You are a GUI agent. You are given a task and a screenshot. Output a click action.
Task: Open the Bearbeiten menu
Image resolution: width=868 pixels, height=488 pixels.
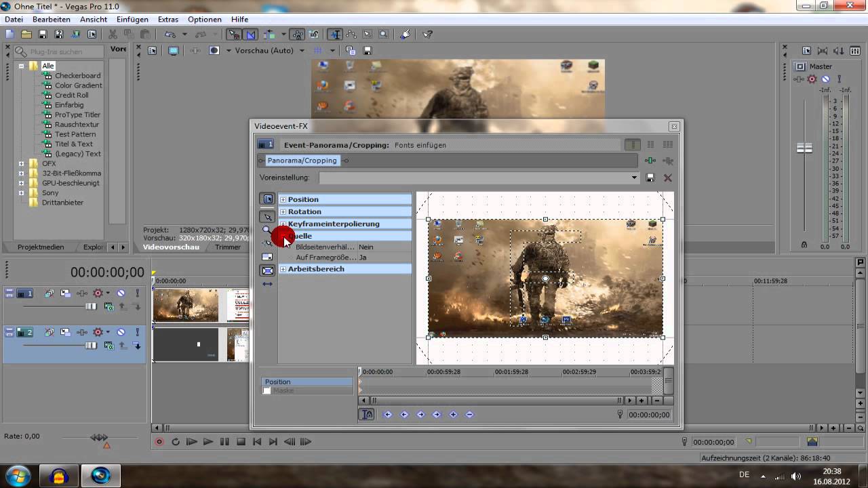(x=52, y=20)
